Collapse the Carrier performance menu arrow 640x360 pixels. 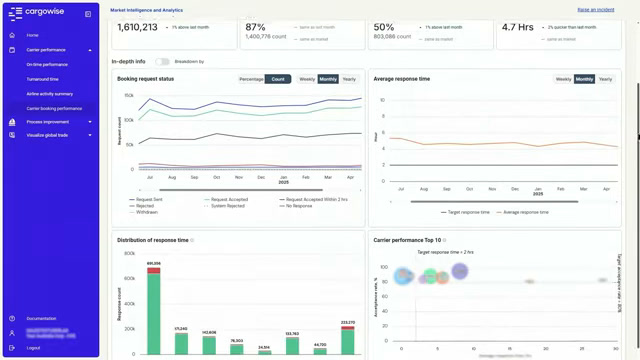90,50
